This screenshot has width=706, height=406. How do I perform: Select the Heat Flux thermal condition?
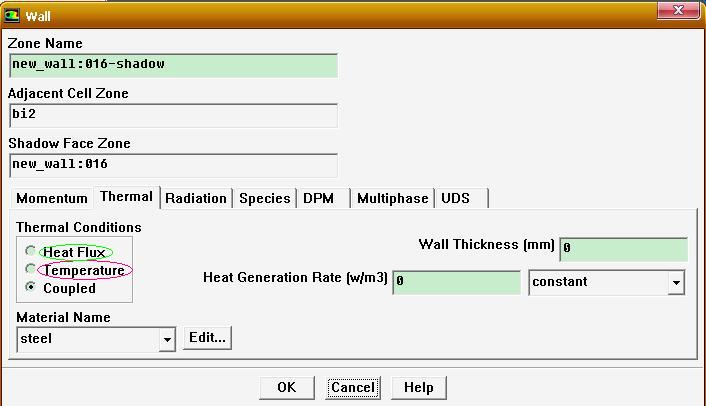[x=31, y=252]
